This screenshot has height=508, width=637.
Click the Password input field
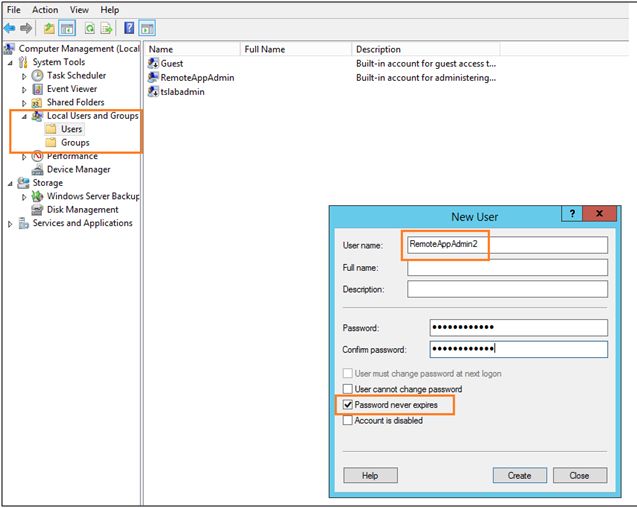coord(519,328)
